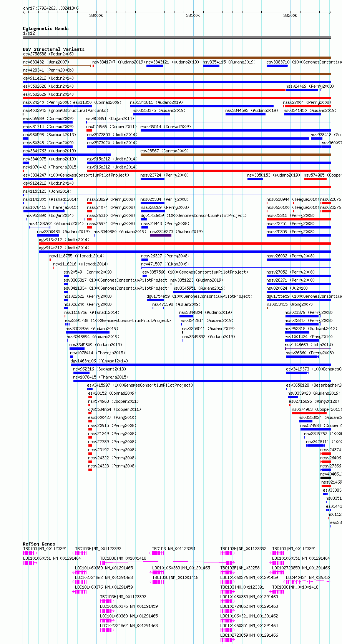342x644 pixels.
Task: Click the blue bar under nsv3343811
Action: coord(202,106)
